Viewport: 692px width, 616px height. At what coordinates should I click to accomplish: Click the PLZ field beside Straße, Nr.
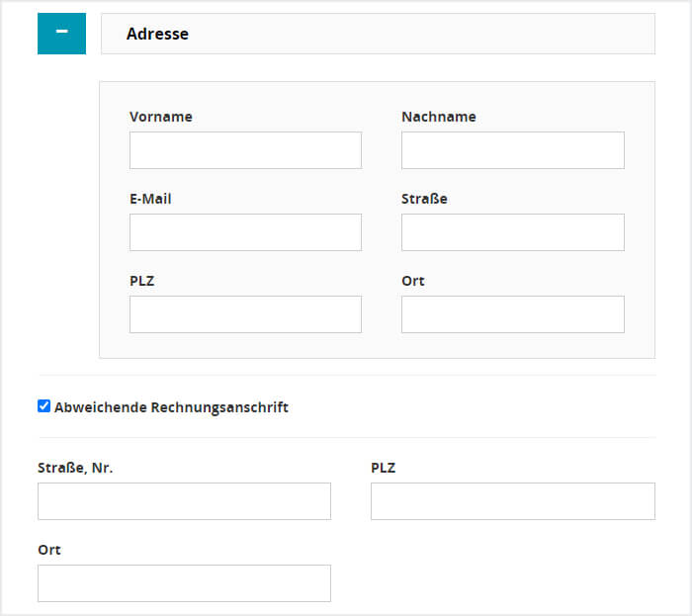513,501
